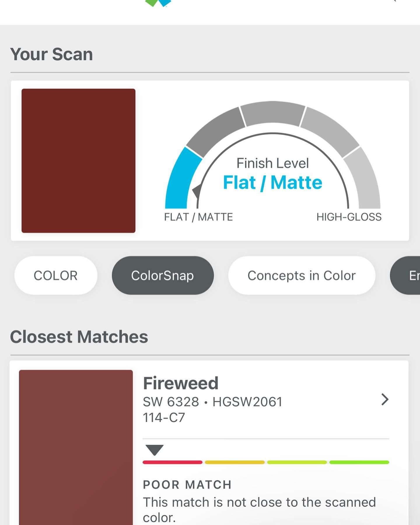Tap the second darker gray gauge segment
This screenshot has height=525, width=420.
coord(216,131)
